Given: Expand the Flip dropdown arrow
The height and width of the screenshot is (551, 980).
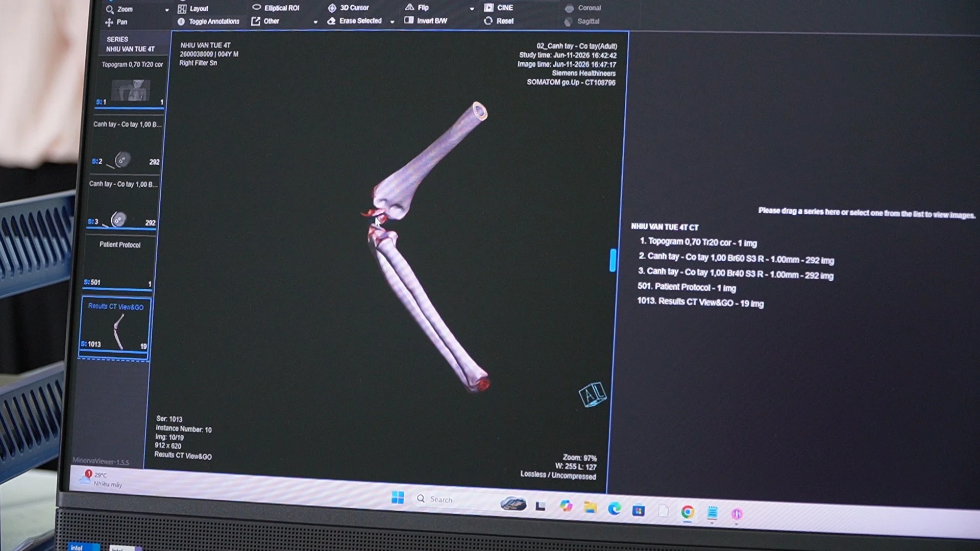Looking at the screenshot, I should [x=472, y=9].
